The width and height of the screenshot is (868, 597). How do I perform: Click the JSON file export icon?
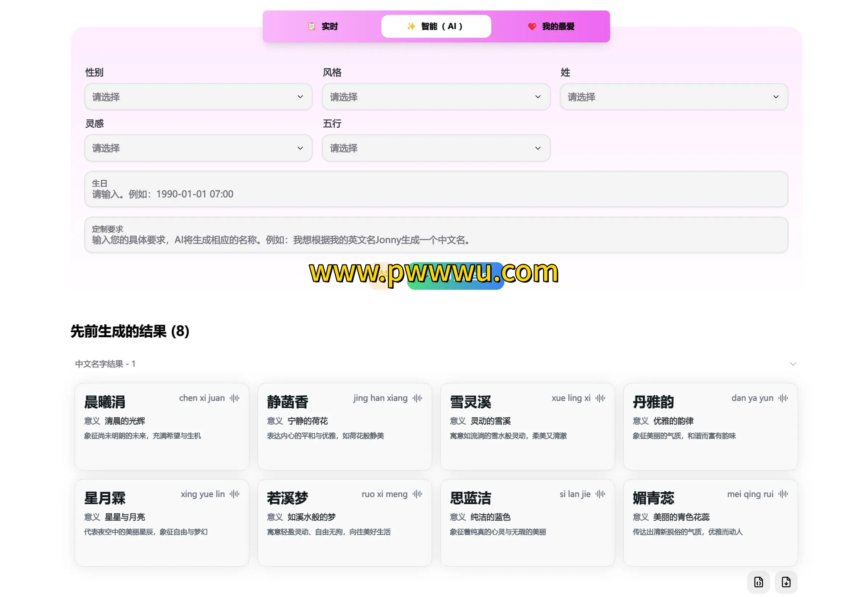coord(758,582)
